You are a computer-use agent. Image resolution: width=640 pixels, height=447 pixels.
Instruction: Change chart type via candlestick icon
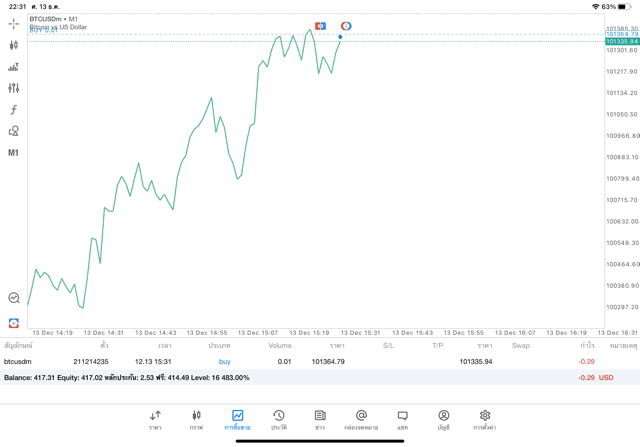14,45
